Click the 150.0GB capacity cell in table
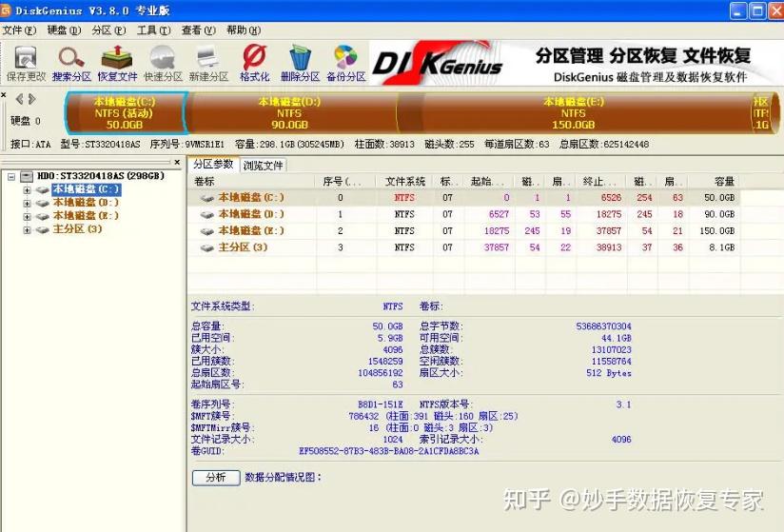This screenshot has height=532, width=784. [x=717, y=230]
